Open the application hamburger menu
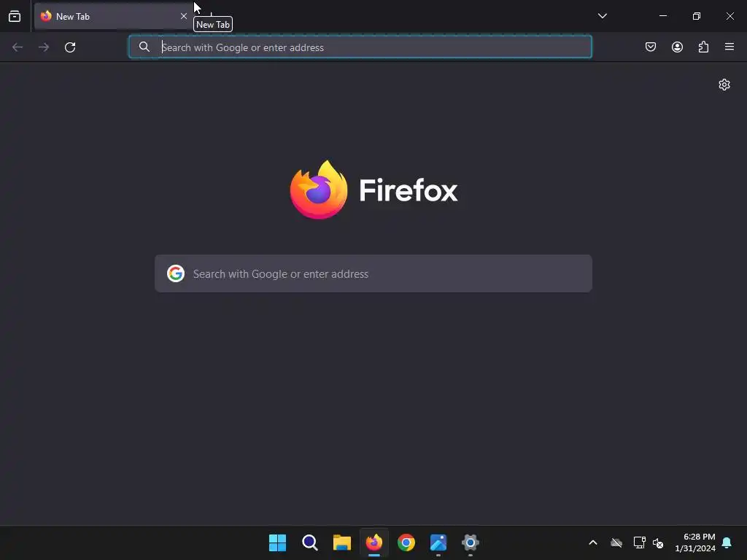Image resolution: width=747 pixels, height=560 pixels. coord(729,47)
